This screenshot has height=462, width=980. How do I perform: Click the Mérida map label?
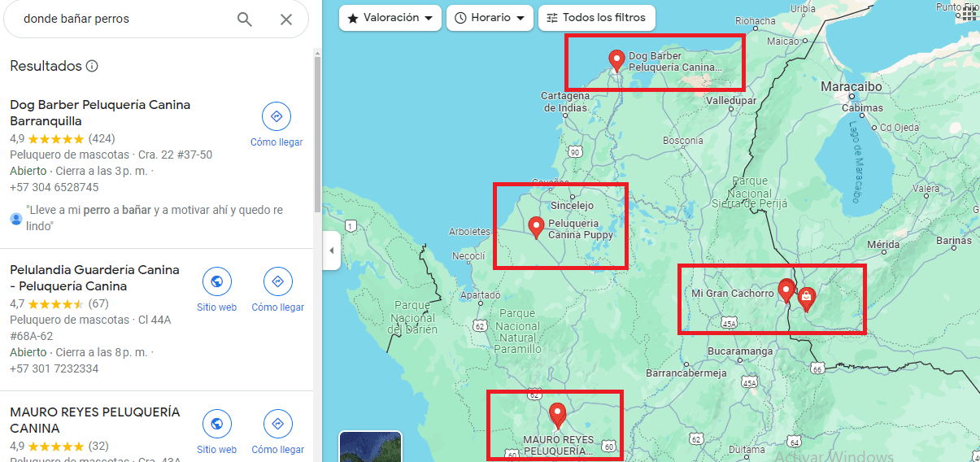(883, 244)
